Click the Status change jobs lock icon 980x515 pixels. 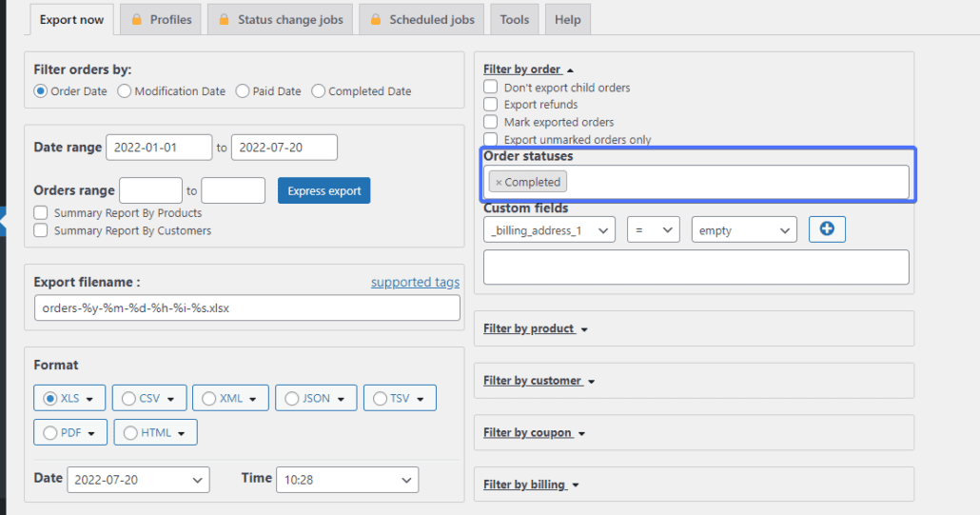(x=224, y=19)
